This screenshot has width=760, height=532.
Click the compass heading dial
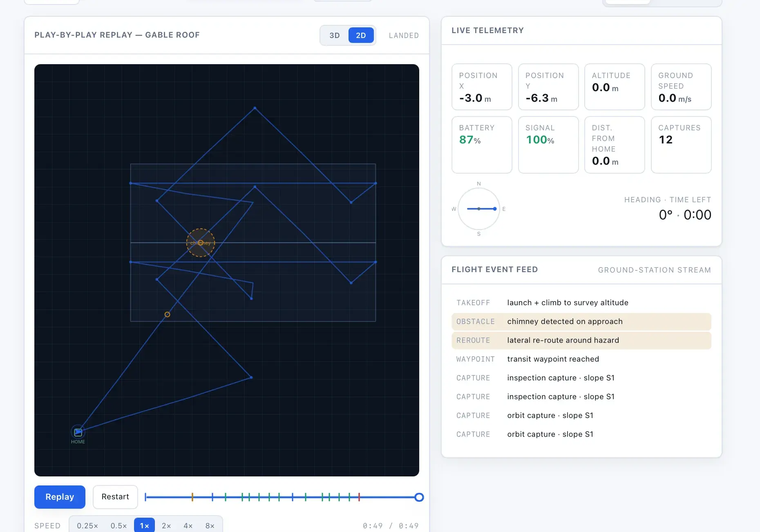tap(479, 209)
